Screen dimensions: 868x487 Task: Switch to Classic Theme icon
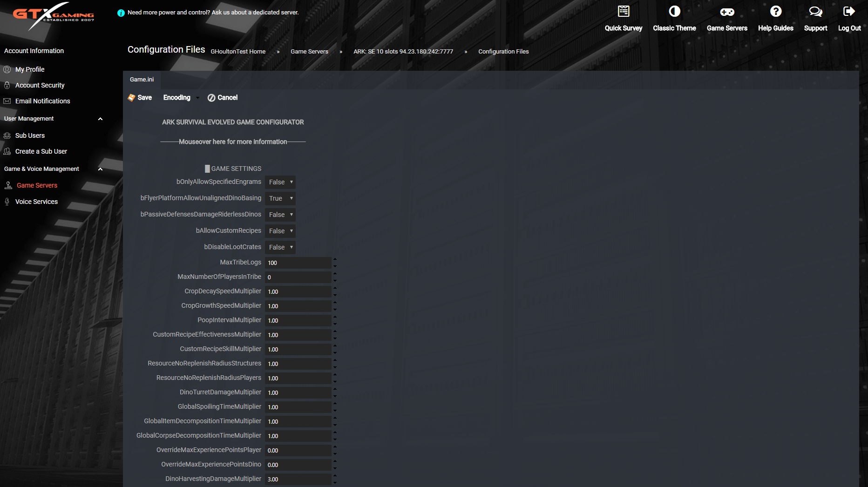674,11
